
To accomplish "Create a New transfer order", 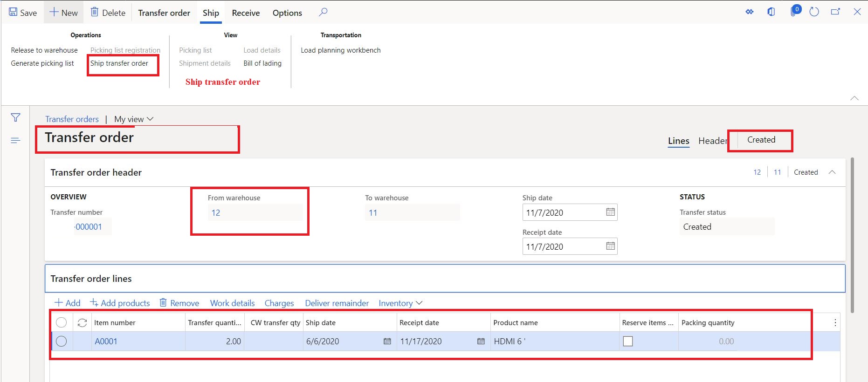I will coord(63,13).
